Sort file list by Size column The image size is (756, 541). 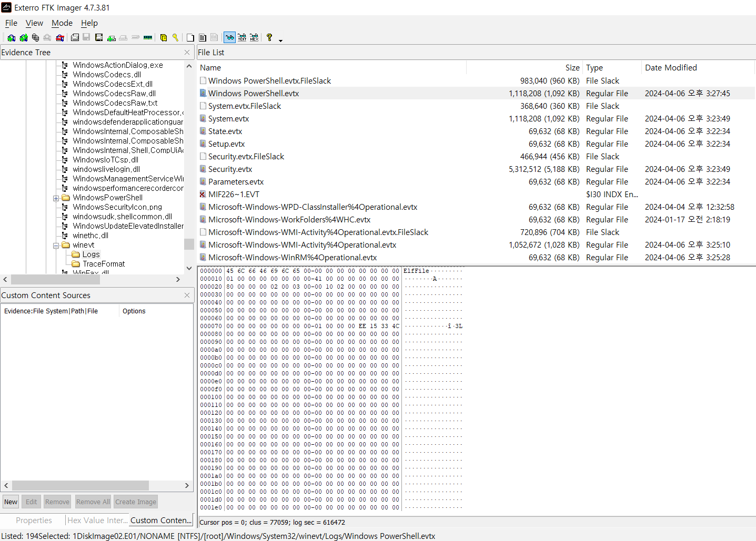click(x=525, y=68)
